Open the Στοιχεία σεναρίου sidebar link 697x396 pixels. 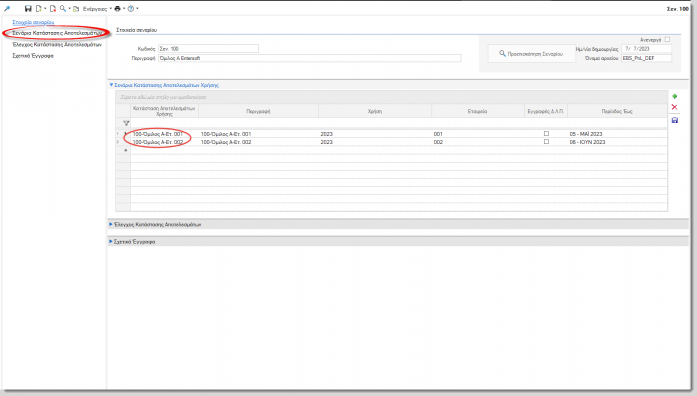tap(33, 22)
